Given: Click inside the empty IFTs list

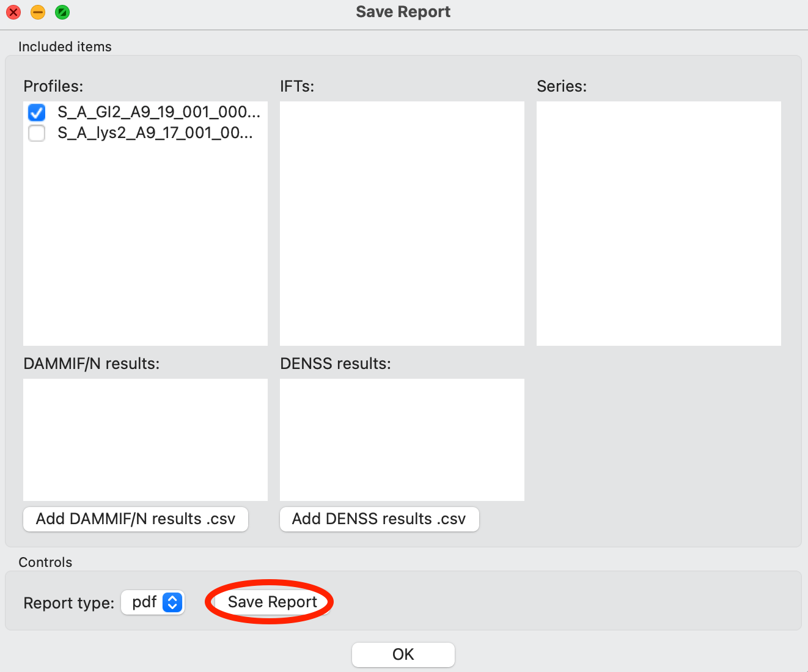Looking at the screenshot, I should pyautogui.click(x=402, y=223).
